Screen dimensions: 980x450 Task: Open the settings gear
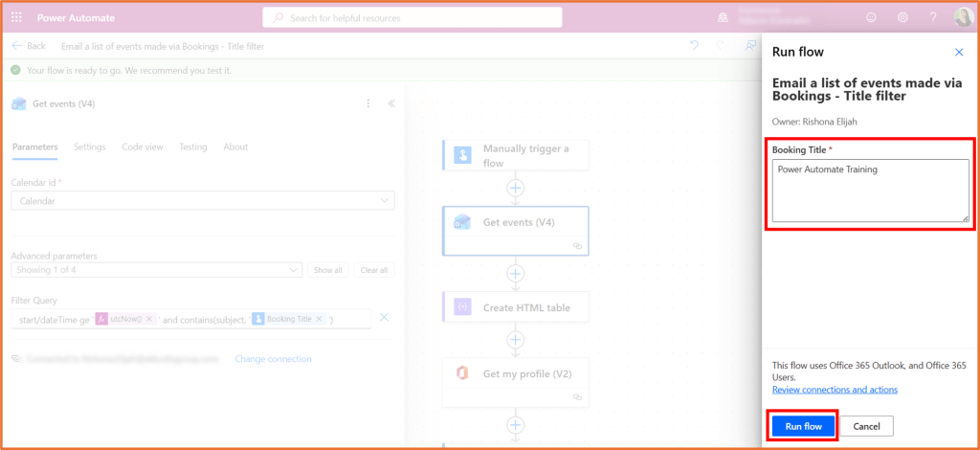point(902,17)
